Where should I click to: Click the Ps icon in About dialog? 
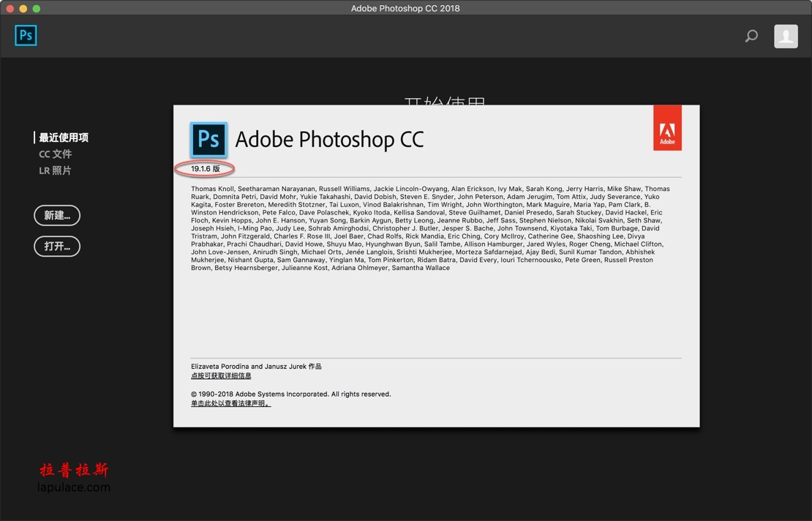click(x=208, y=139)
